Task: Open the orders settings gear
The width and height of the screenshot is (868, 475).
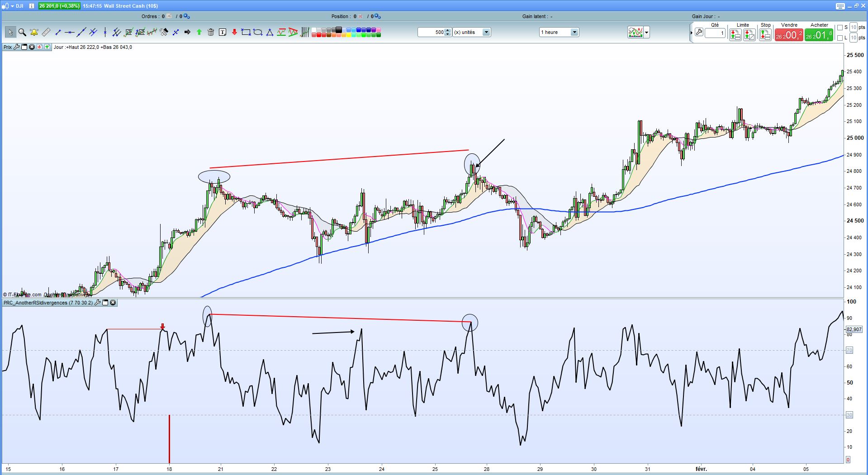Action: [x=186, y=16]
